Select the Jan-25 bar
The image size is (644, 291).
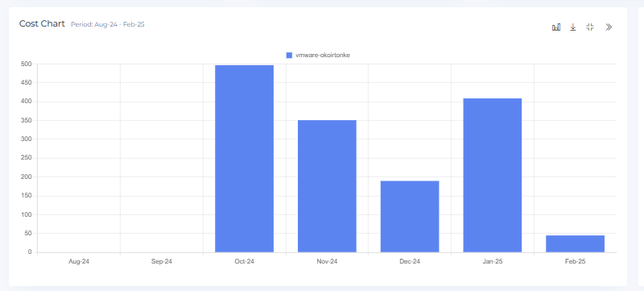click(493, 175)
